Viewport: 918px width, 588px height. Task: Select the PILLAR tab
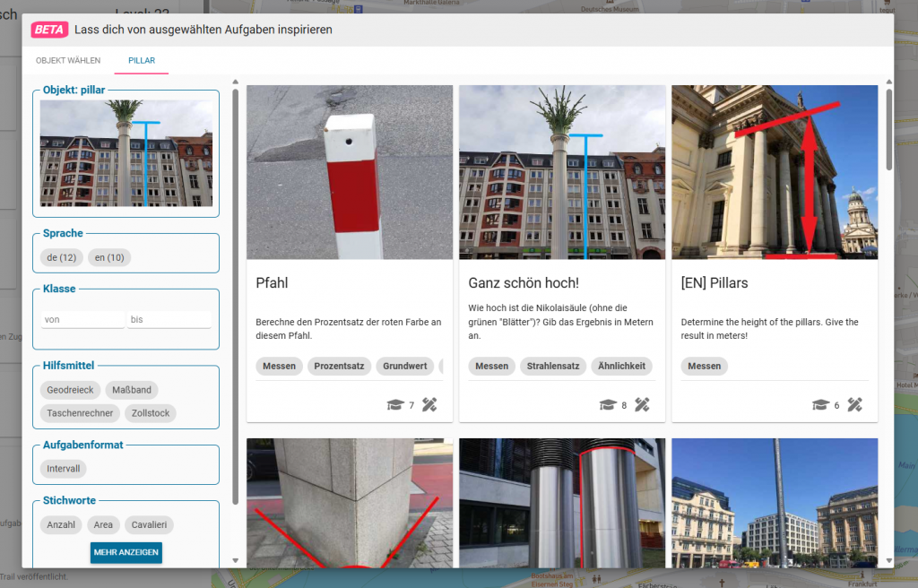tap(142, 61)
